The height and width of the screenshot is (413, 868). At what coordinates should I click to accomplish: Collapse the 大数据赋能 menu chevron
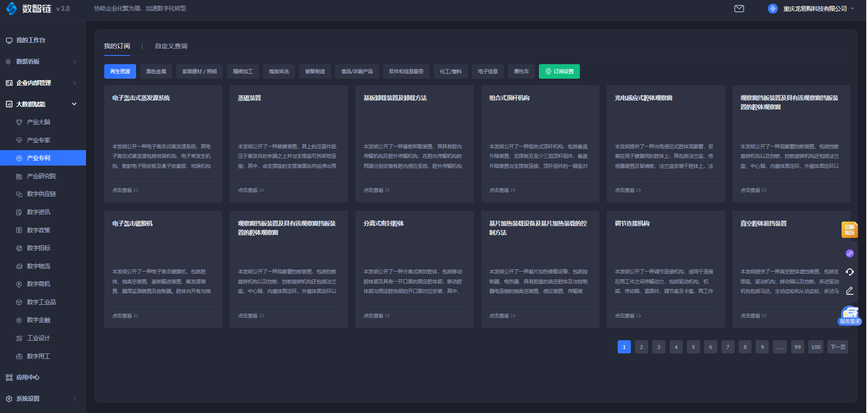tap(74, 104)
